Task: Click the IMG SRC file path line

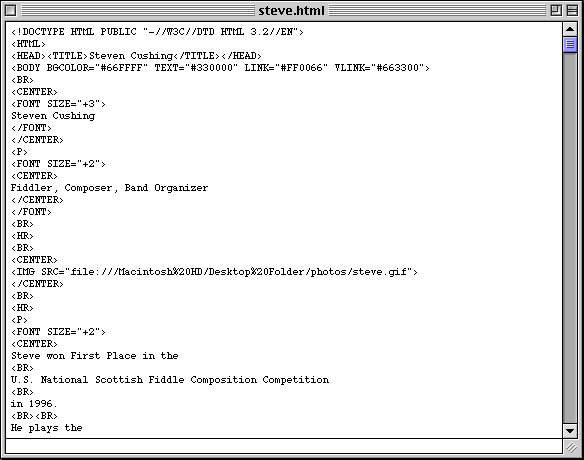Action: coord(215,272)
